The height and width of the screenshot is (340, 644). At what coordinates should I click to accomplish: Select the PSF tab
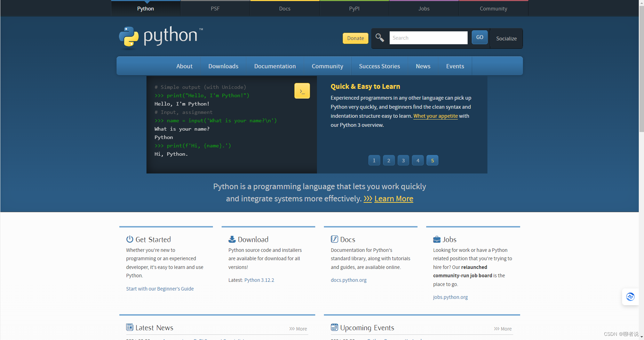point(215,8)
